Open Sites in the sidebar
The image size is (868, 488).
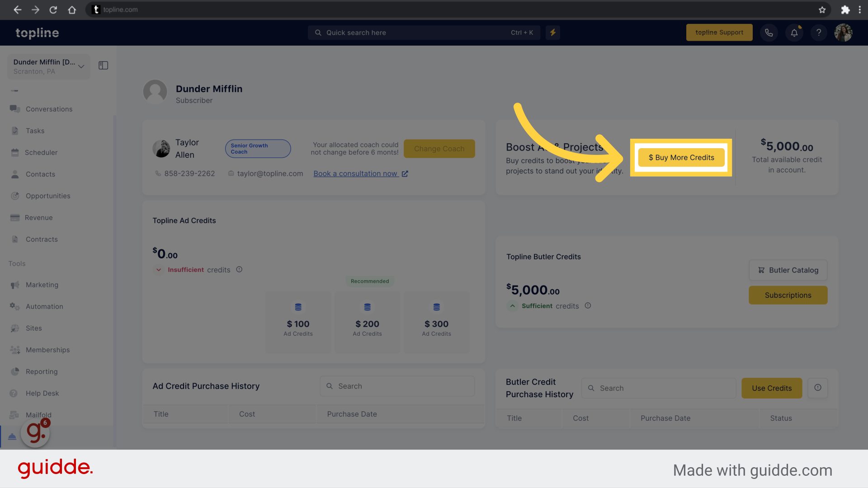tap(34, 328)
